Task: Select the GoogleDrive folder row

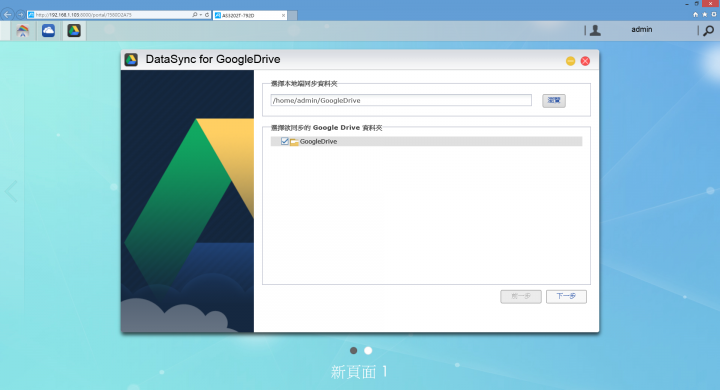Action: pos(426,141)
